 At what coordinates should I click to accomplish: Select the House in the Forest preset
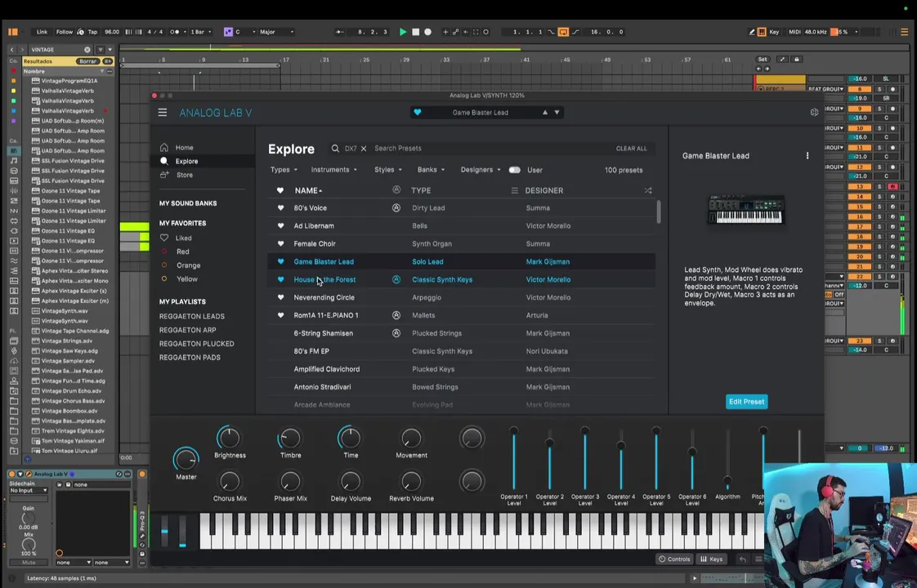461,279
